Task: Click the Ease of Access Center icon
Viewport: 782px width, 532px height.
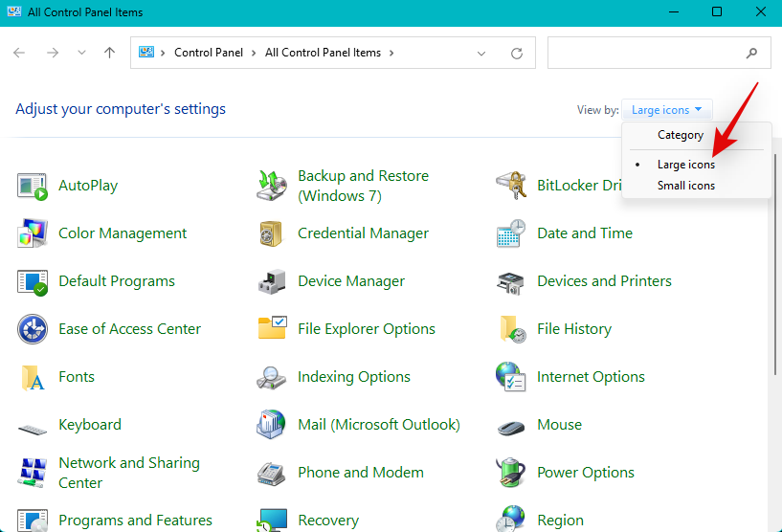Action: pyautogui.click(x=32, y=329)
